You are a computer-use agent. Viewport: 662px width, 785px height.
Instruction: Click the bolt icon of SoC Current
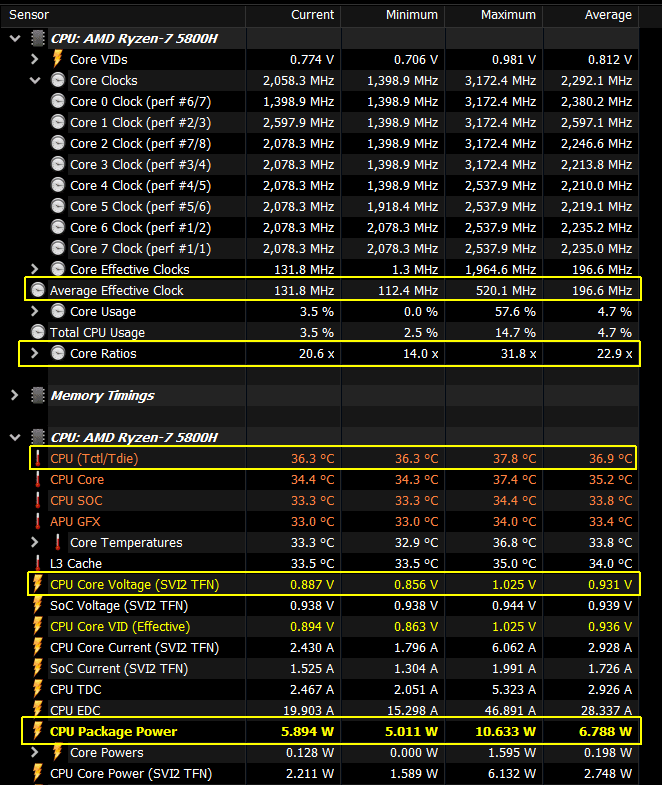(38, 668)
